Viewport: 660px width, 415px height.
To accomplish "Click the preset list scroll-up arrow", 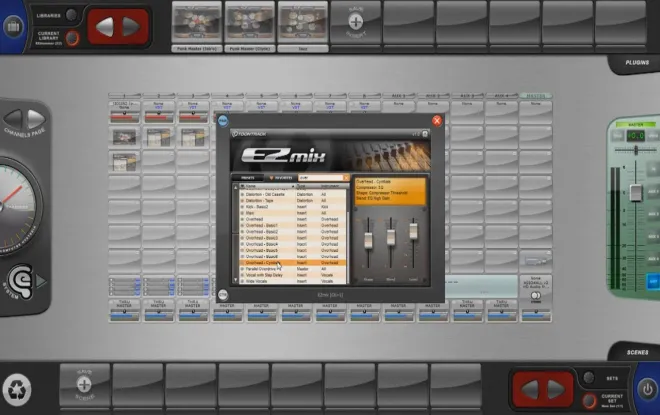I will coord(235,186).
